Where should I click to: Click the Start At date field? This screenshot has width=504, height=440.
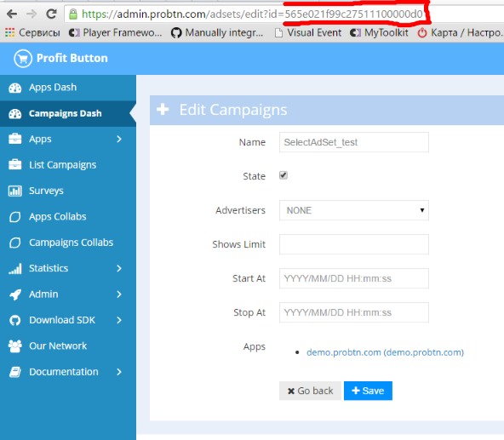(354, 278)
